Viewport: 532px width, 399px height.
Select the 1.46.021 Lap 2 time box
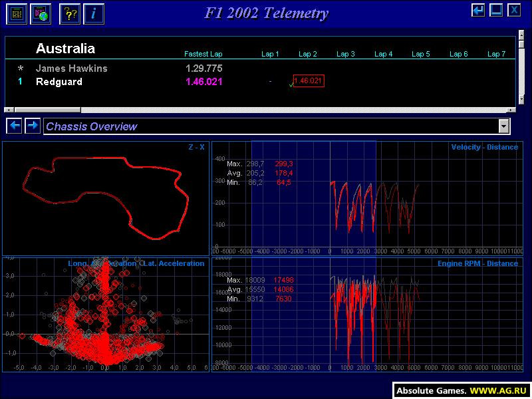click(x=309, y=80)
